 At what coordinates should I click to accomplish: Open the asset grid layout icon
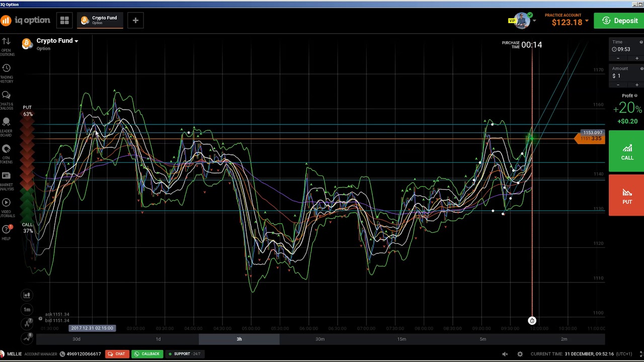tap(64, 21)
